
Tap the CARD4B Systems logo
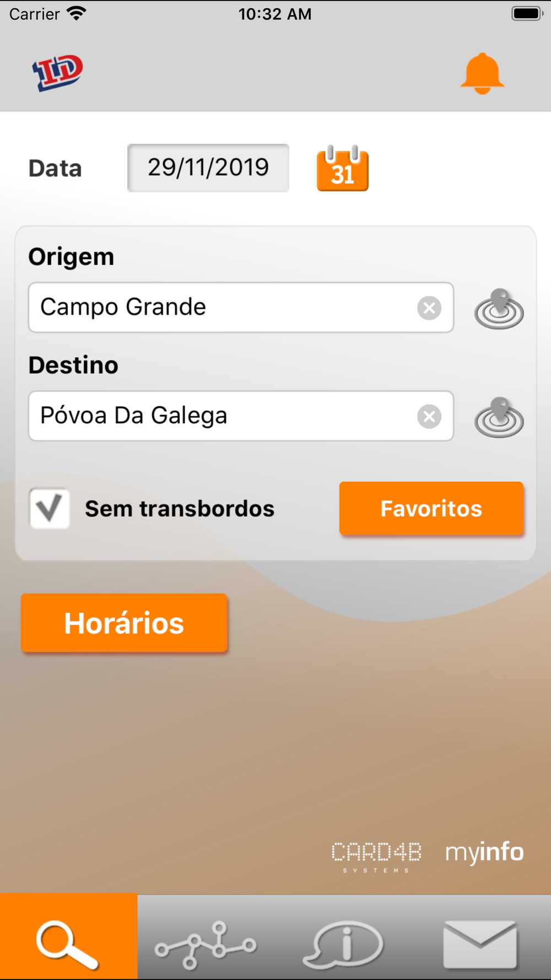pyautogui.click(x=376, y=855)
